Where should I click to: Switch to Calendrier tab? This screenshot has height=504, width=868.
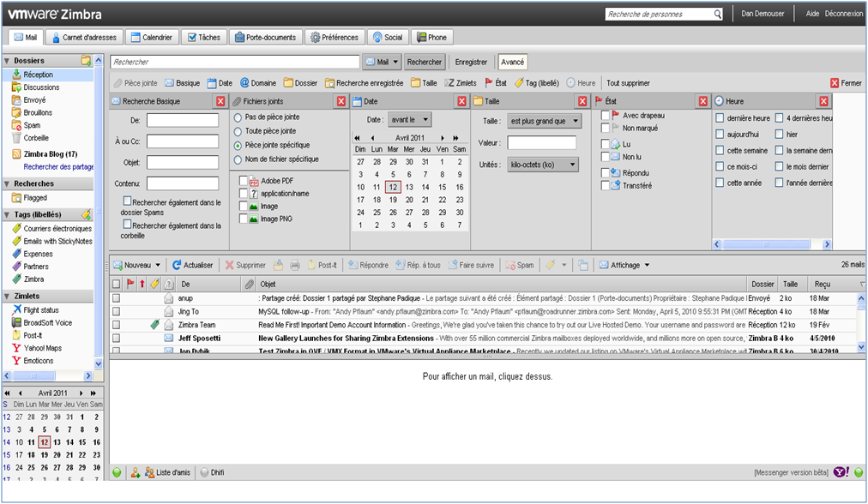click(x=152, y=38)
